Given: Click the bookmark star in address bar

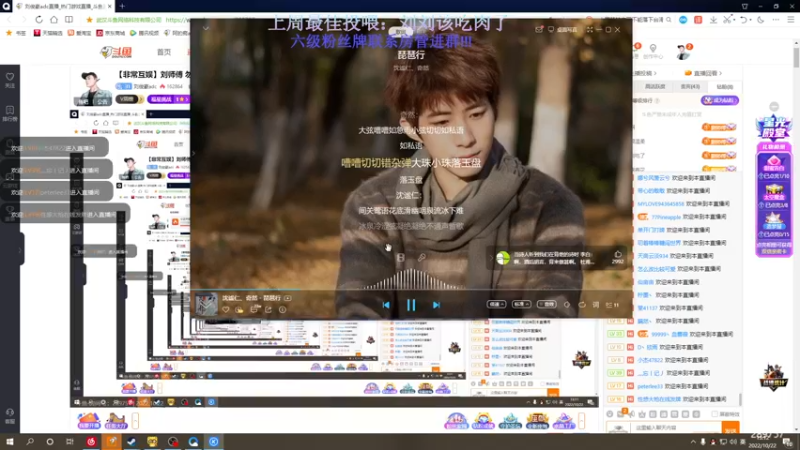Looking at the screenshot, I should (89, 19).
